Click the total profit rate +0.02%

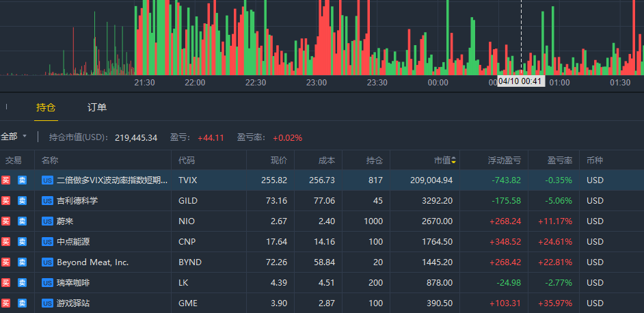pos(288,138)
